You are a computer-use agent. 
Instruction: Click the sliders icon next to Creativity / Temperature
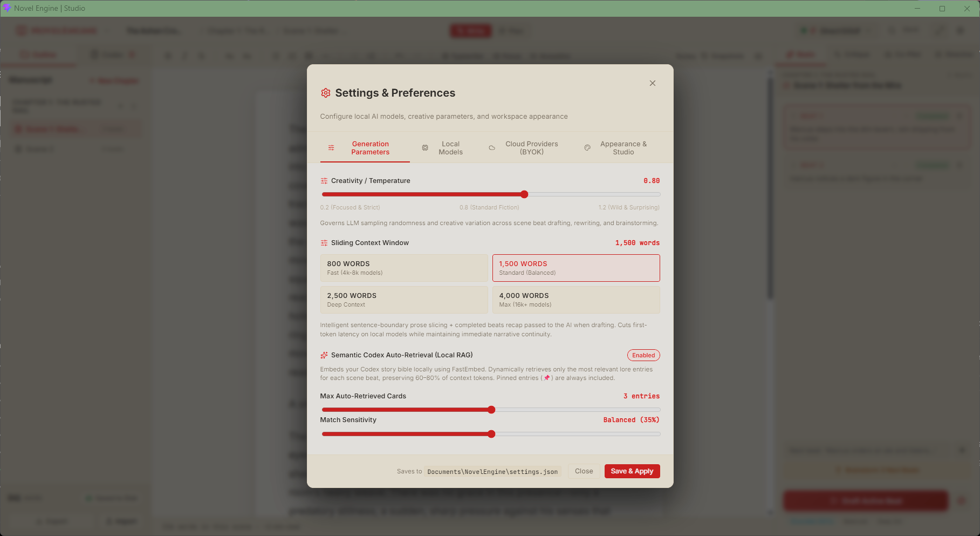324,181
